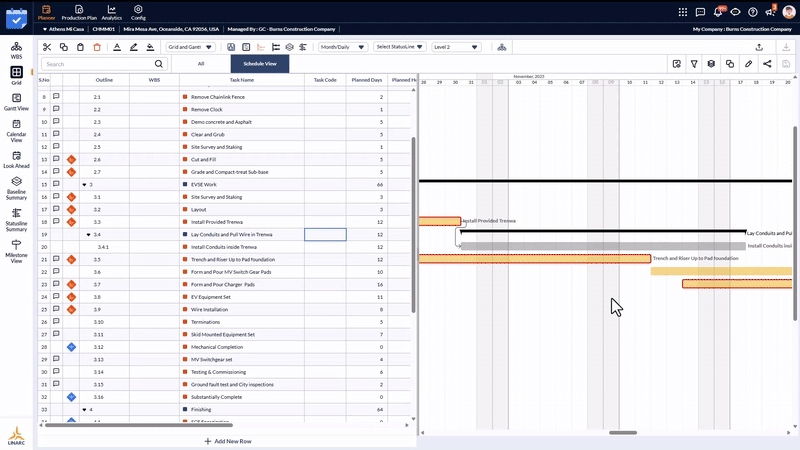Image resolution: width=800 pixels, height=450 pixels.
Task: Click the highlighter pen icon
Action: pyautogui.click(x=134, y=47)
